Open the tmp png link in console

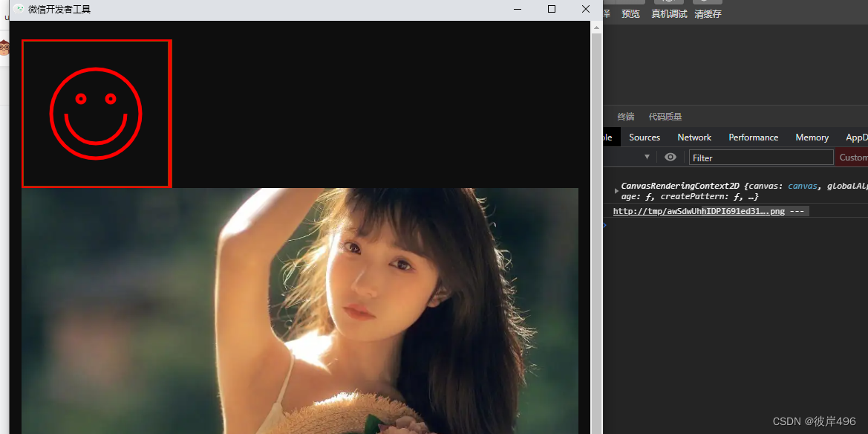click(697, 211)
